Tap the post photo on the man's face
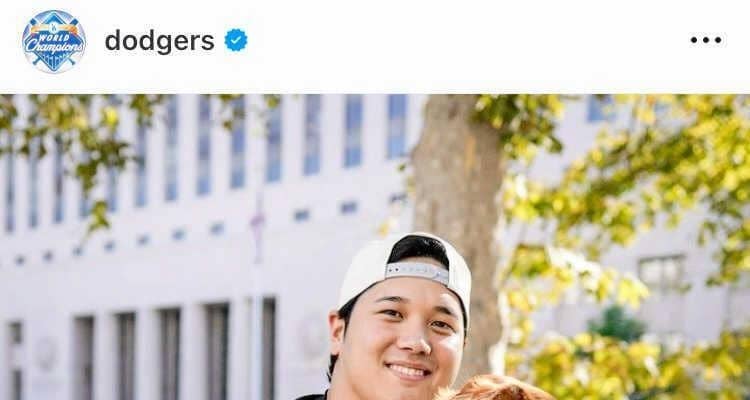The height and width of the screenshot is (400, 750). (400, 335)
